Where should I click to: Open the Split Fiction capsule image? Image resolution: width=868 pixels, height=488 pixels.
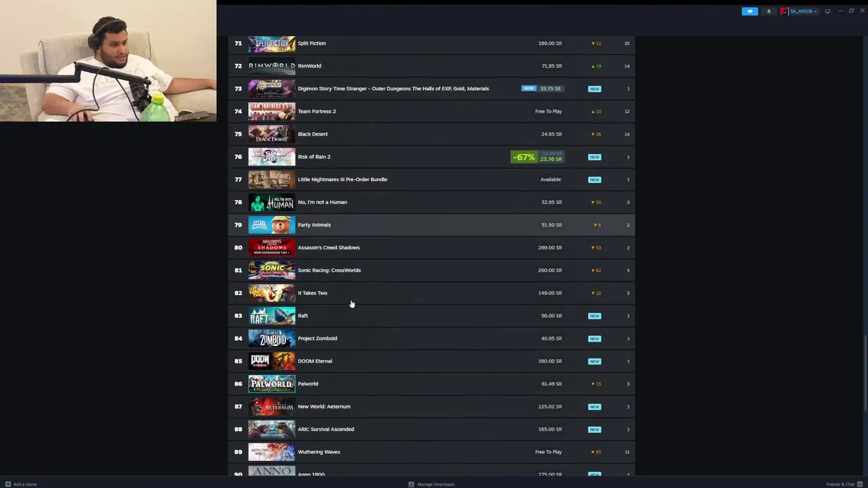tap(271, 43)
